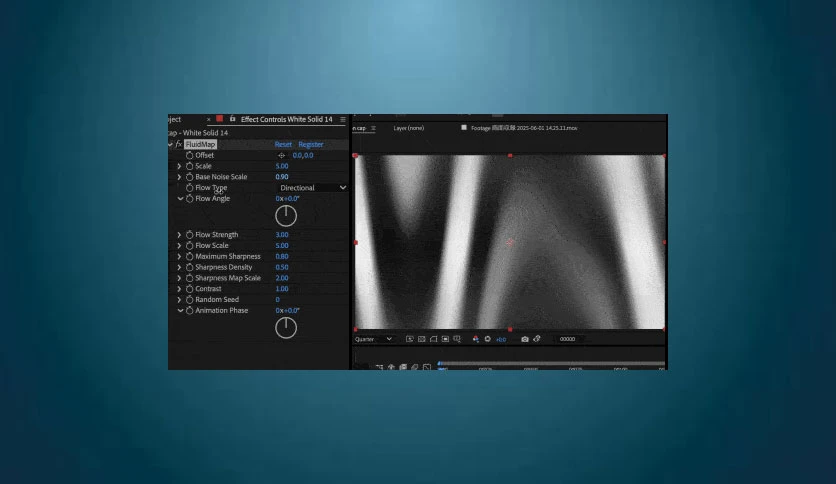Screen dimensions: 836x484
Task: Click the fast previews icon in viewer
Action: [x=409, y=339]
